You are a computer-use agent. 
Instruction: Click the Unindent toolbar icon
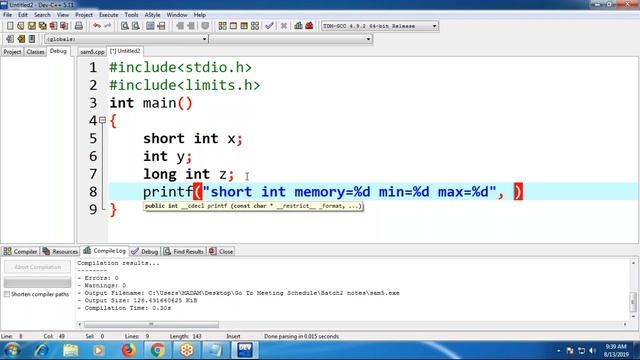pyautogui.click(x=191, y=26)
